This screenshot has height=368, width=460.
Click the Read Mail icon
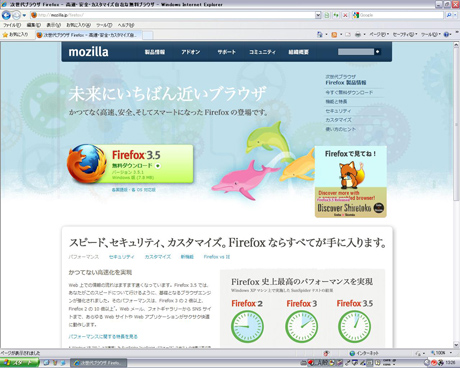coord(348,34)
